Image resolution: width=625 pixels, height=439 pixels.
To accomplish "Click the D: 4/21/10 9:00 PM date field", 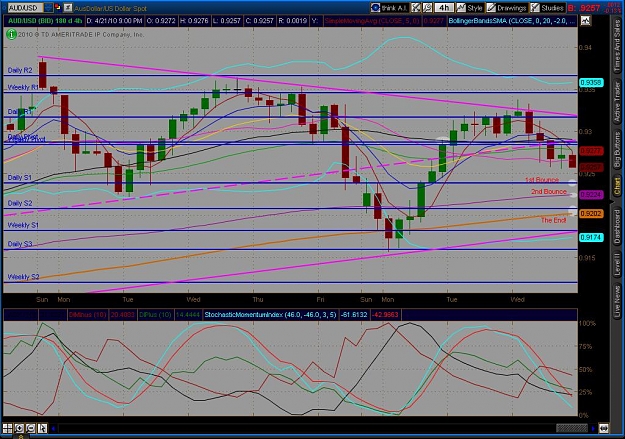I will click(114, 21).
